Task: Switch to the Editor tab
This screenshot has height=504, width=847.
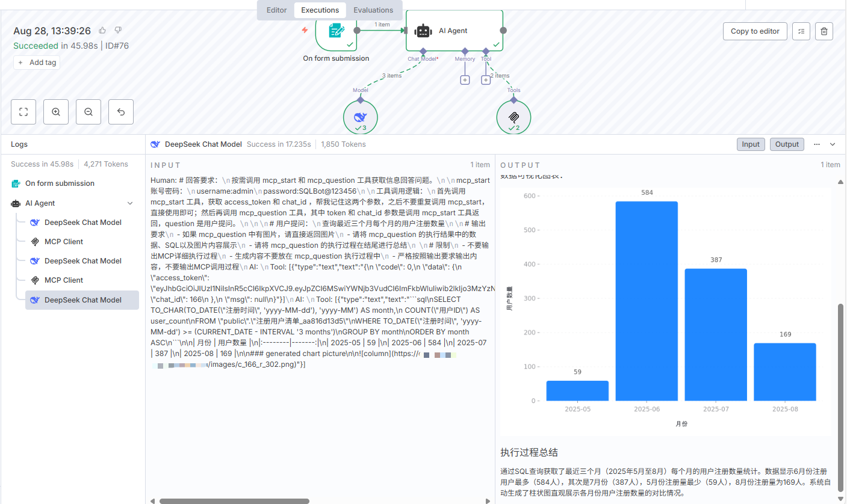Action: point(276,10)
